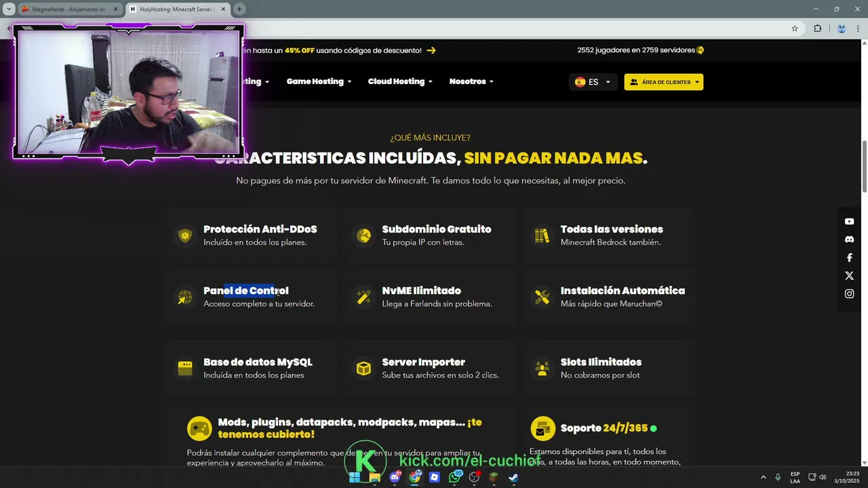This screenshot has height=488, width=868.
Task: Click the Subdominio Gratuito globe icon
Action: coord(363,235)
